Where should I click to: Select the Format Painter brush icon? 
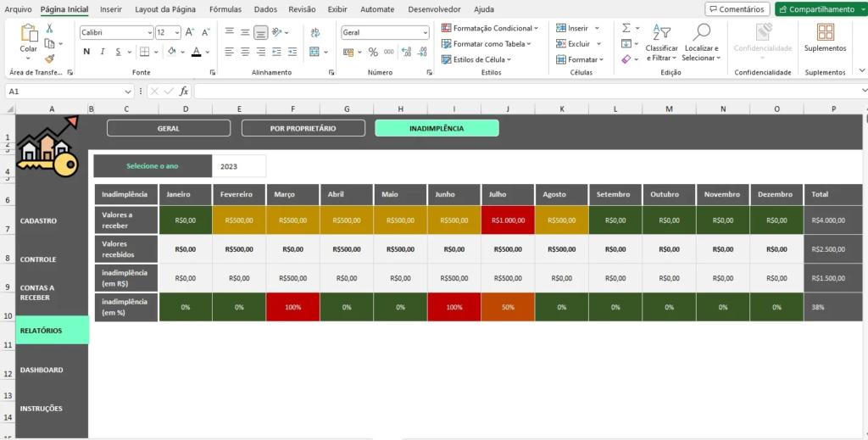50,58
